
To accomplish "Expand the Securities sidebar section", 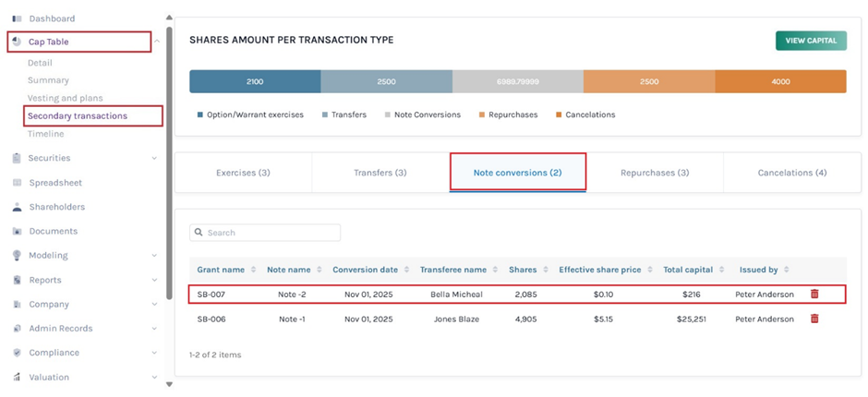I will [x=154, y=159].
